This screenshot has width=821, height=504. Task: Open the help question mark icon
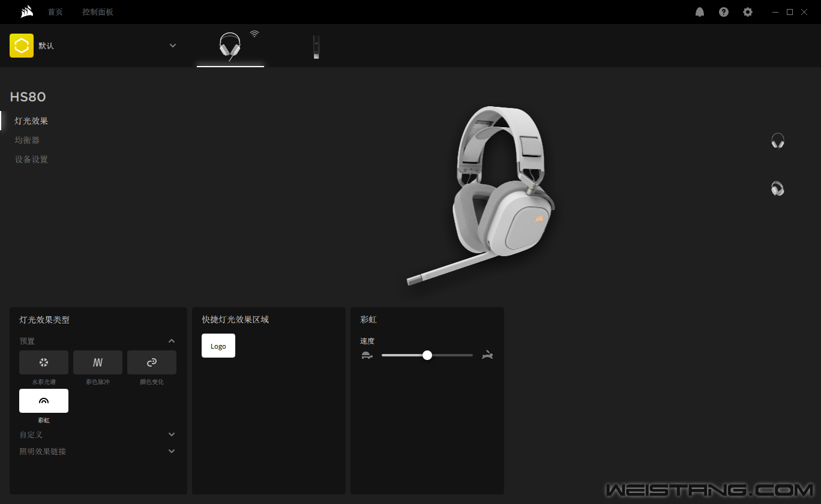724,12
